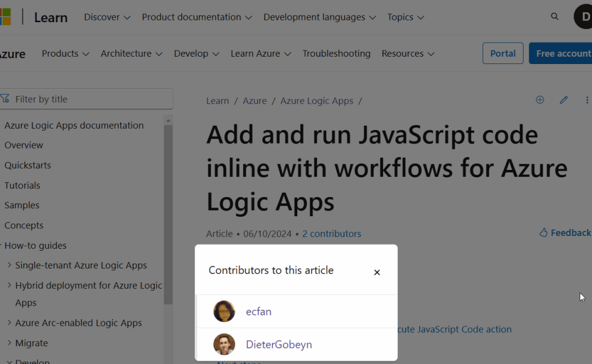This screenshot has width=592, height=364.
Task: Open the Architecture dropdown
Action: [x=131, y=54]
